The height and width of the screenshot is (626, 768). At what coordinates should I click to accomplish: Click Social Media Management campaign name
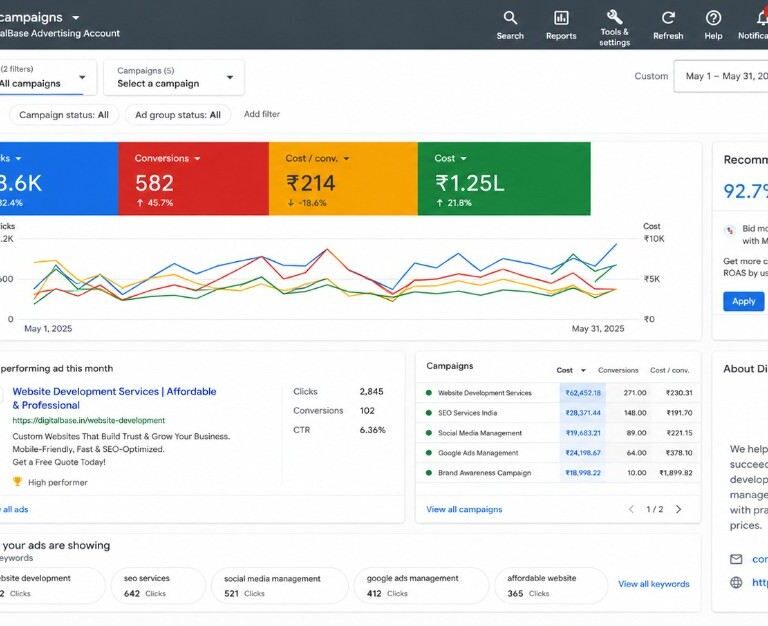pos(480,433)
